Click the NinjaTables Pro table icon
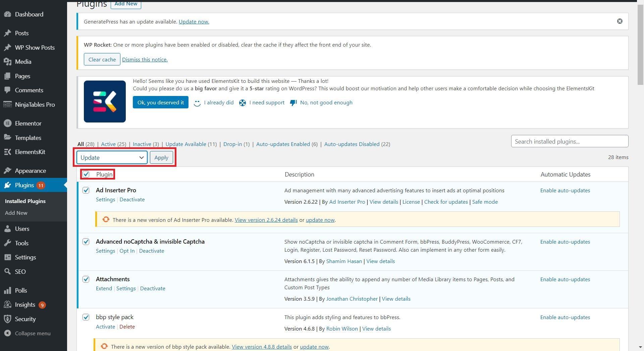 7,105
